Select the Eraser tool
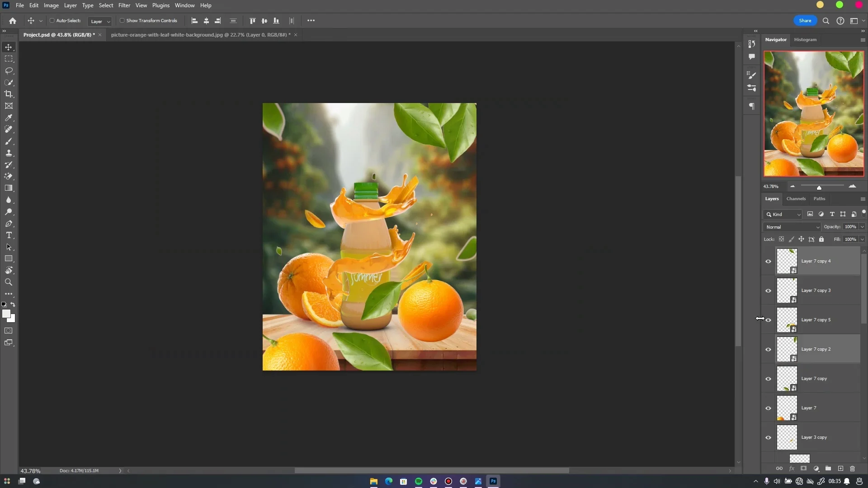 click(x=9, y=176)
